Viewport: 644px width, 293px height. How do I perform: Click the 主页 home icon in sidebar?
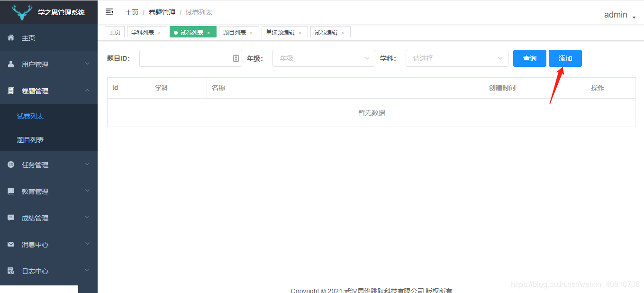10,37
